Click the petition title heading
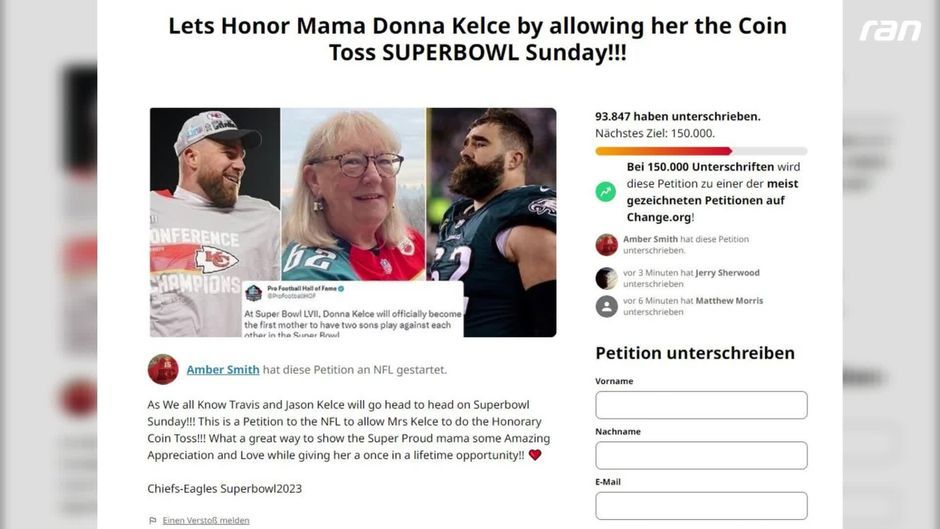 pyautogui.click(x=477, y=39)
